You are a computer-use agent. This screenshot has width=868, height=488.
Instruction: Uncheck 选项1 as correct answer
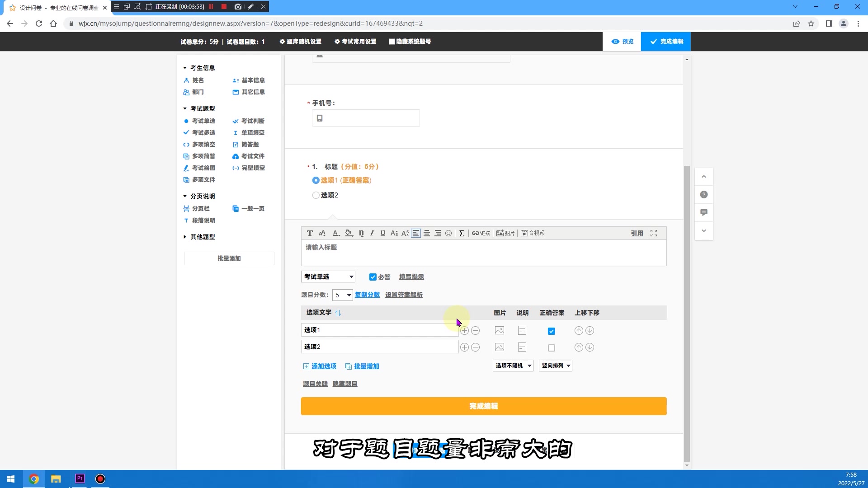click(552, 331)
